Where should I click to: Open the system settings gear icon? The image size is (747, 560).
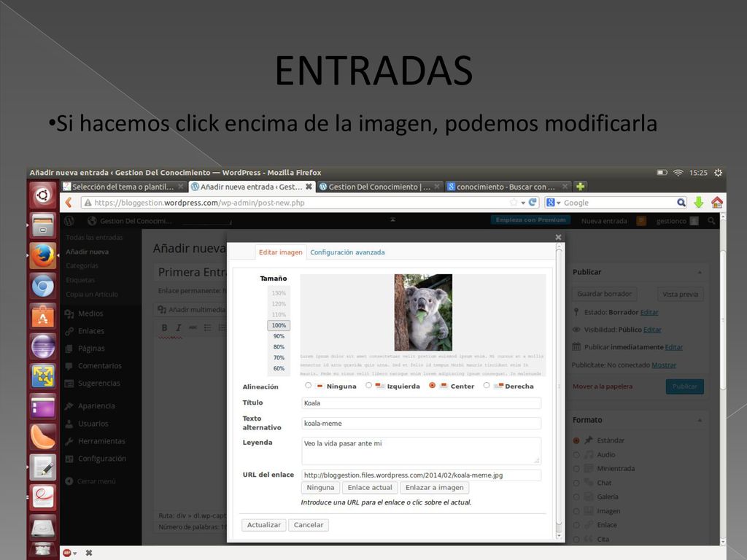718,172
